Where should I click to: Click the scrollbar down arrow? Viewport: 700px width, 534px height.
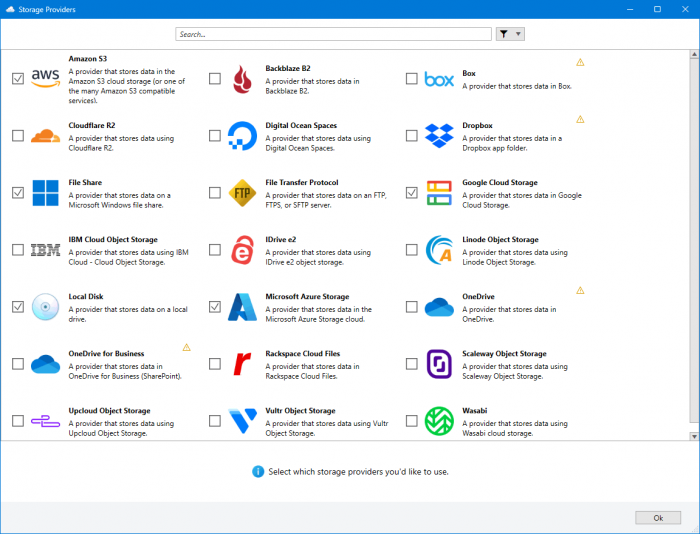(x=694, y=436)
